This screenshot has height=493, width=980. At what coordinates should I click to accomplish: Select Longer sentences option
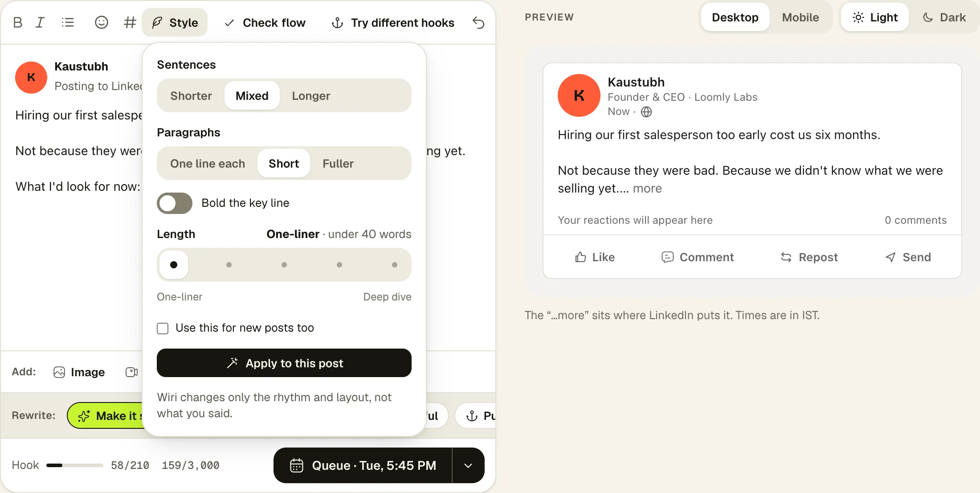[311, 96]
